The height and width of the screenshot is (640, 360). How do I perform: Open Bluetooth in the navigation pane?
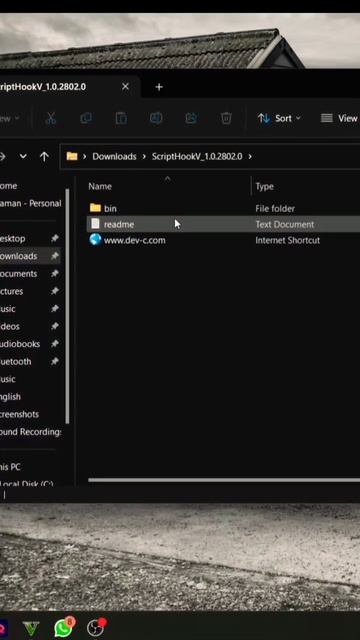(x=16, y=362)
